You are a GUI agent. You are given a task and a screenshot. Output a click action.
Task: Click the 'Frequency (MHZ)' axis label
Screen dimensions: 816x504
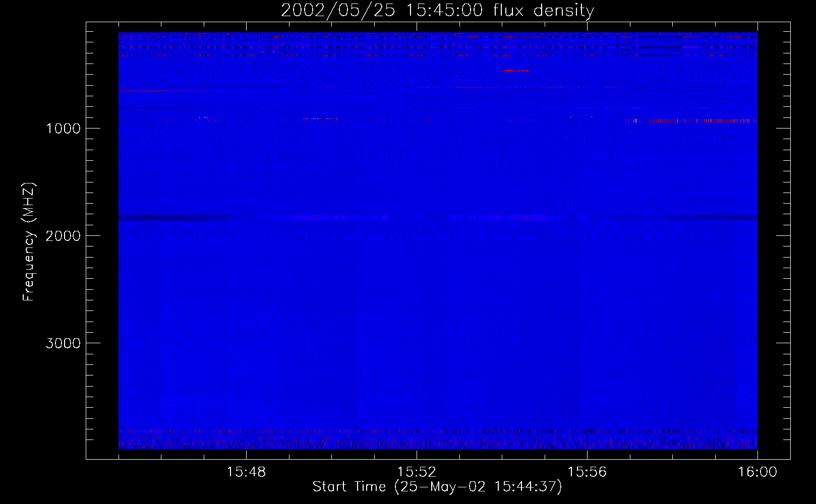point(29,242)
